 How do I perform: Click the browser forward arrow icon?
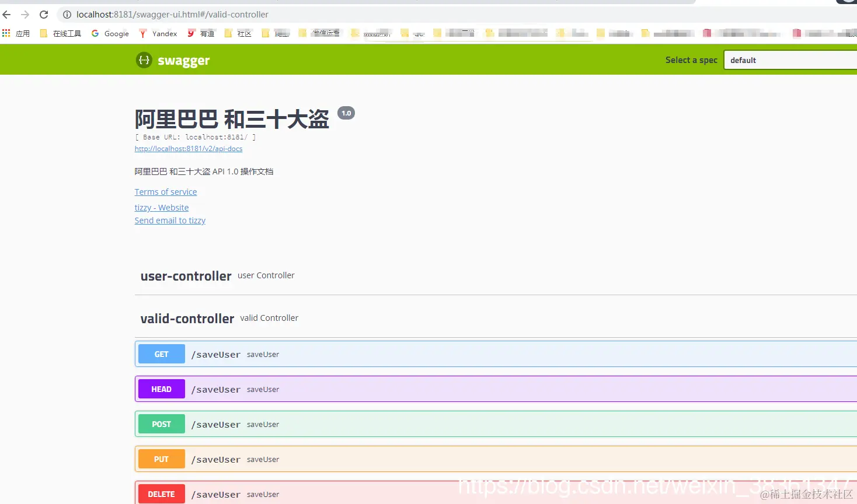pos(25,14)
